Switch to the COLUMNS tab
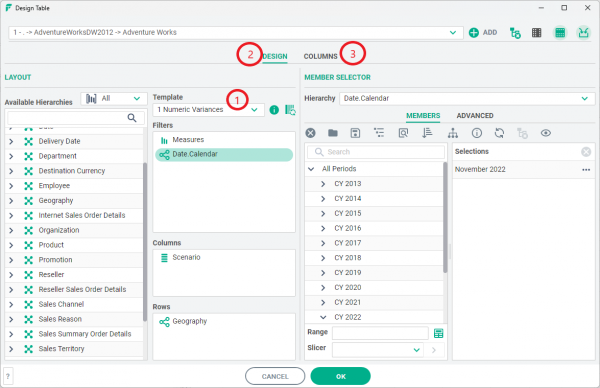Screen dimensions: 600x388 (321, 57)
